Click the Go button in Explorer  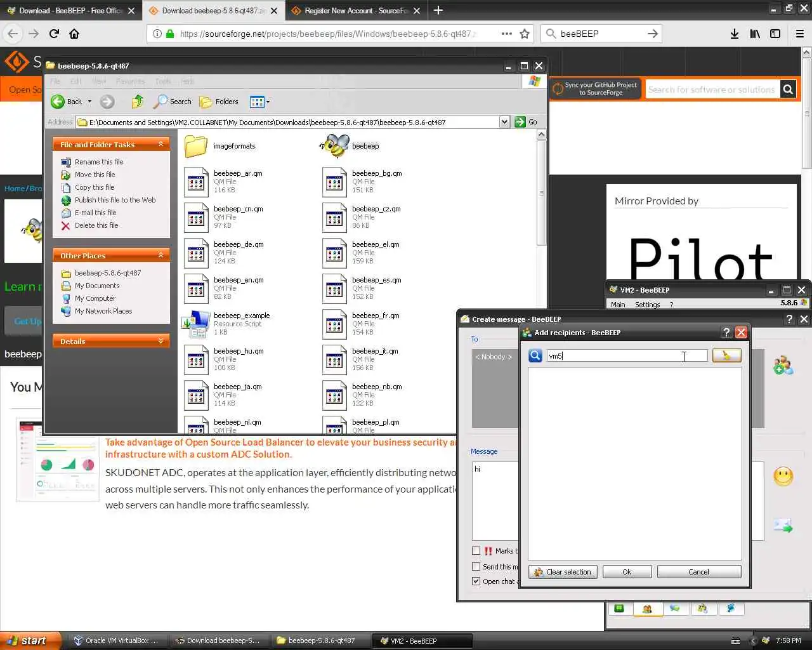click(526, 122)
